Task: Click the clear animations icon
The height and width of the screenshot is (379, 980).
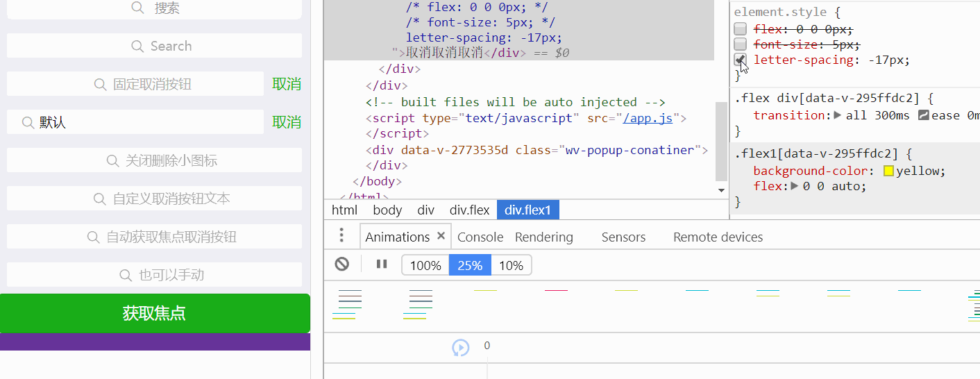Action: coord(341,264)
